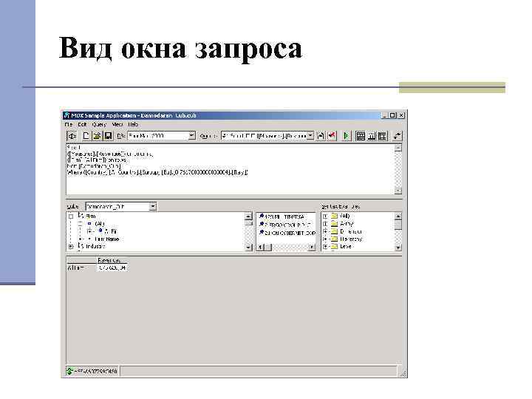
Task: Open the DB database dropdown
Action: point(191,136)
